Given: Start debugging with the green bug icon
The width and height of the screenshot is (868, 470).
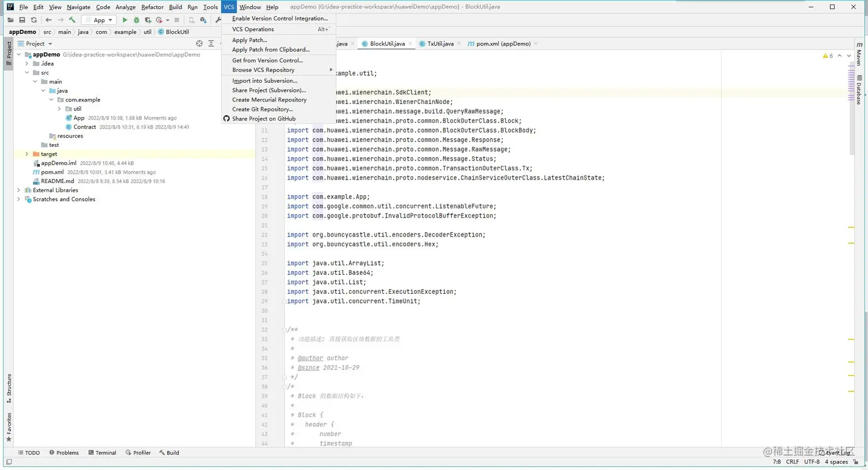Looking at the screenshot, I should pos(137,20).
